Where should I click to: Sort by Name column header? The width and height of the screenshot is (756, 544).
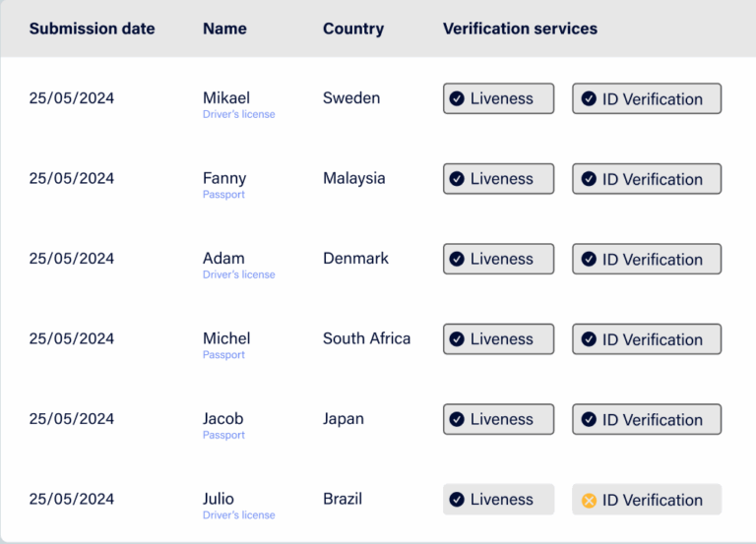tap(224, 29)
